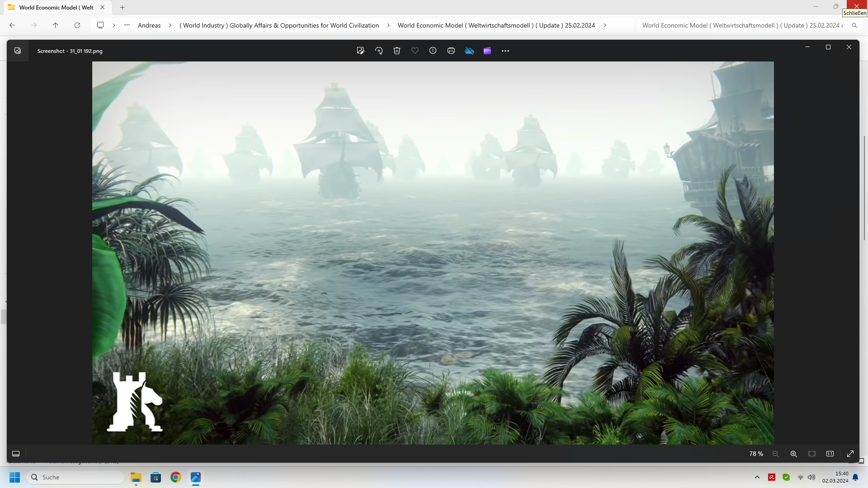Open the Andreas breadcrumb folder
The height and width of the screenshot is (488, 868).
point(149,25)
